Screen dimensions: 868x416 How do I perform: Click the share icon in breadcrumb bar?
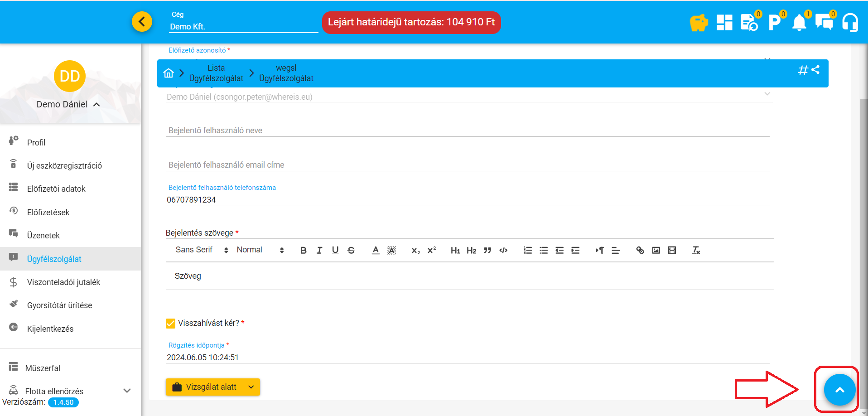816,70
